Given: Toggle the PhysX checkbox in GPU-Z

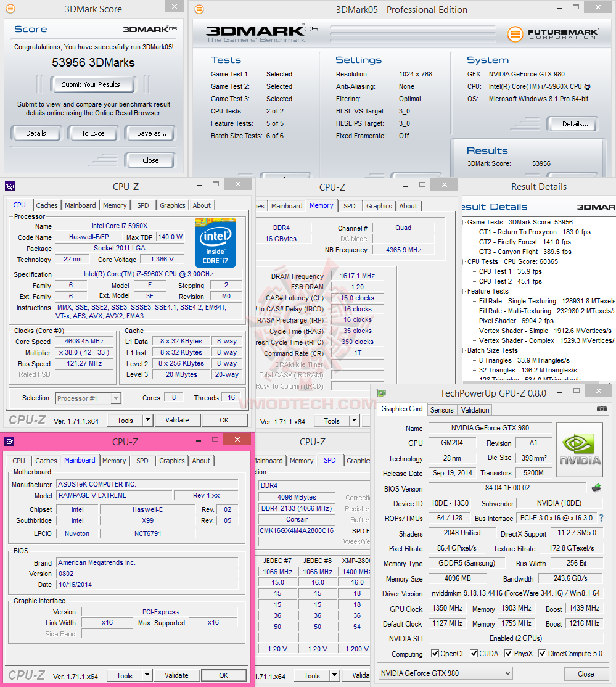Looking at the screenshot, I should (508, 653).
